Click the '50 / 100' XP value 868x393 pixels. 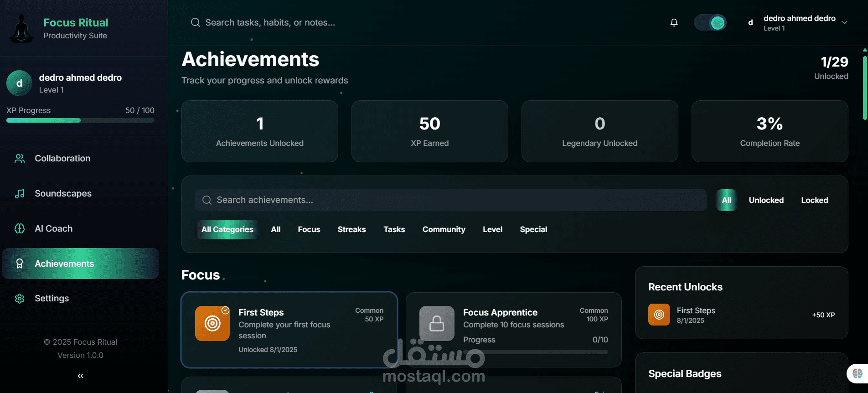pyautogui.click(x=140, y=110)
